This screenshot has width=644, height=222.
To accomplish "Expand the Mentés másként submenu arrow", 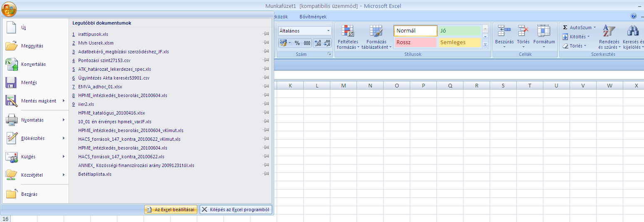I will tap(64, 101).
